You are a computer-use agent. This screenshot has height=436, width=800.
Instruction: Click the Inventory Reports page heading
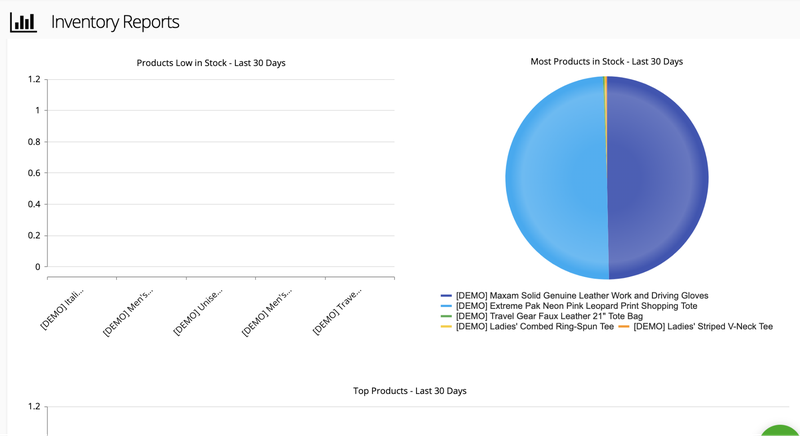pos(115,22)
